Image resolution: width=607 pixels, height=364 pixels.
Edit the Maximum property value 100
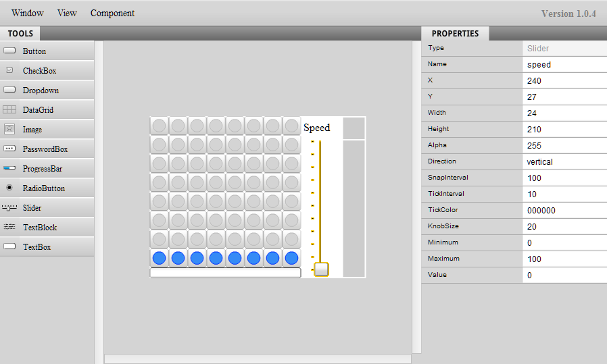point(565,259)
